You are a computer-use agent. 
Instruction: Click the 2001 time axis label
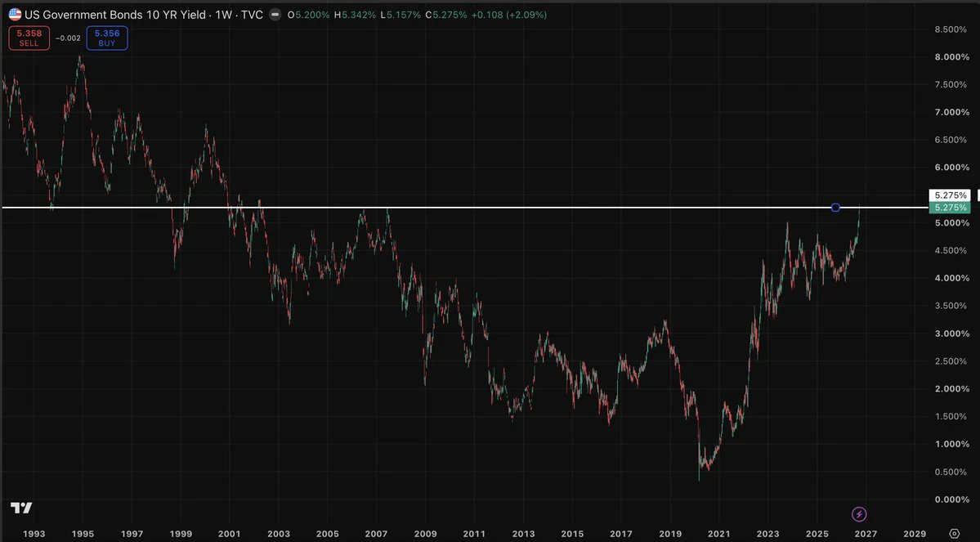coord(230,534)
